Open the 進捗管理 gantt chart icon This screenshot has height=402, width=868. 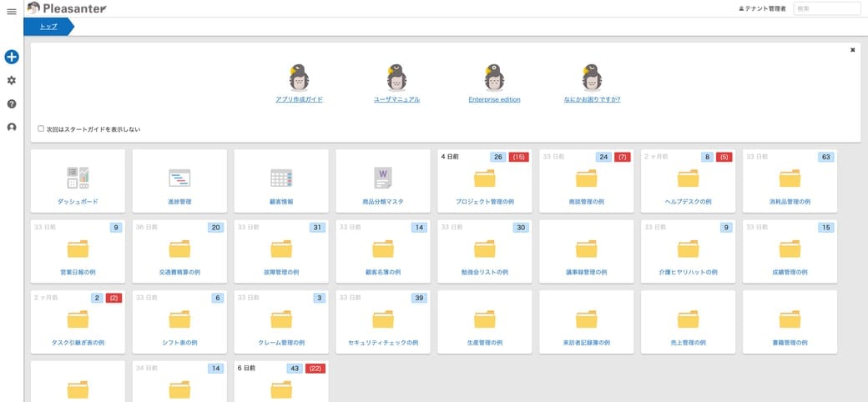point(179,178)
